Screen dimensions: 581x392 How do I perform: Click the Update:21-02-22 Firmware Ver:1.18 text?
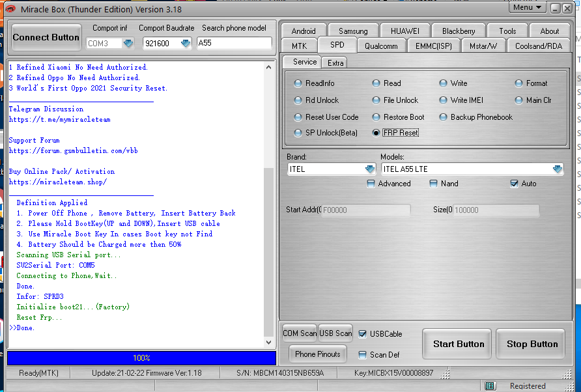(x=147, y=373)
